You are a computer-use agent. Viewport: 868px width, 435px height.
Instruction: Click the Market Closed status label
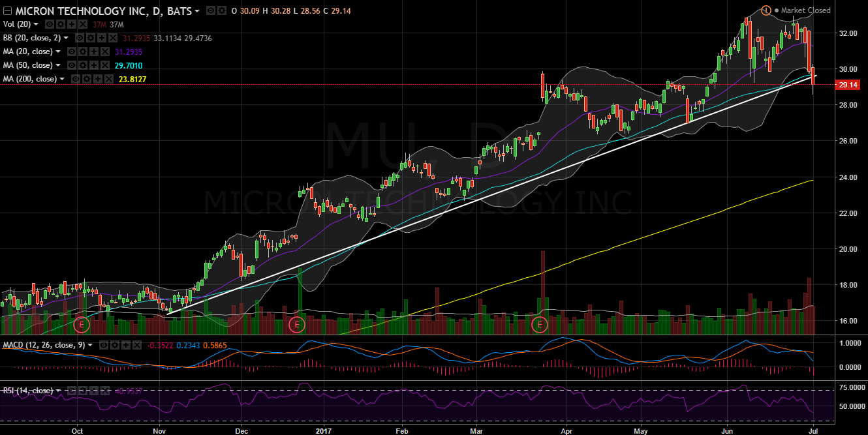[805, 10]
